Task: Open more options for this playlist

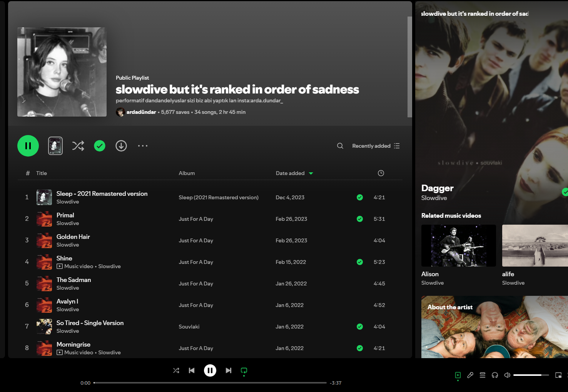Action: tap(143, 146)
